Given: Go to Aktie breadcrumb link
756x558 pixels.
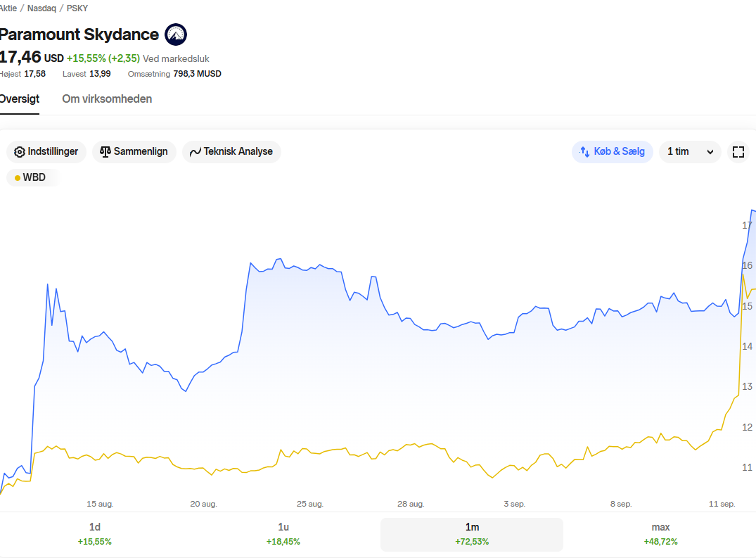Looking at the screenshot, I should [8, 8].
